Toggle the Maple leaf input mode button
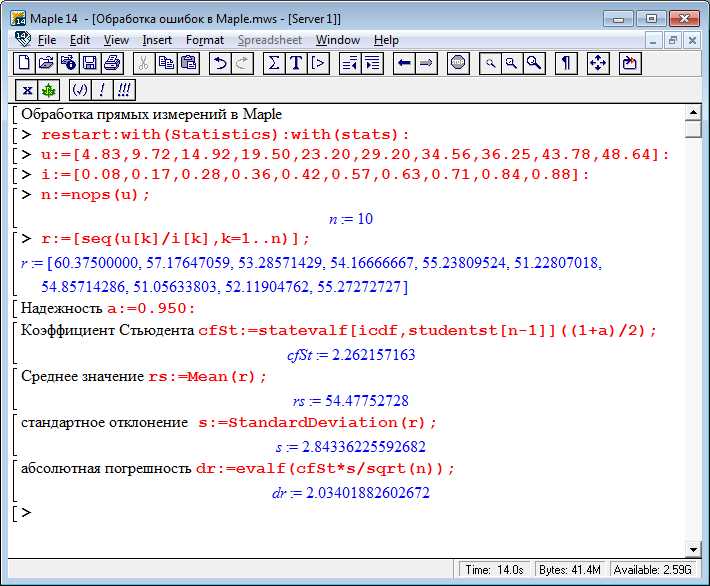The width and height of the screenshot is (710, 586). pos(48,90)
